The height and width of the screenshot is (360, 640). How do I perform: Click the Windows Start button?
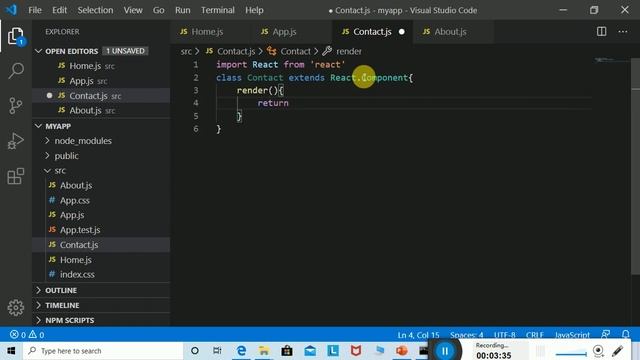click(11, 351)
